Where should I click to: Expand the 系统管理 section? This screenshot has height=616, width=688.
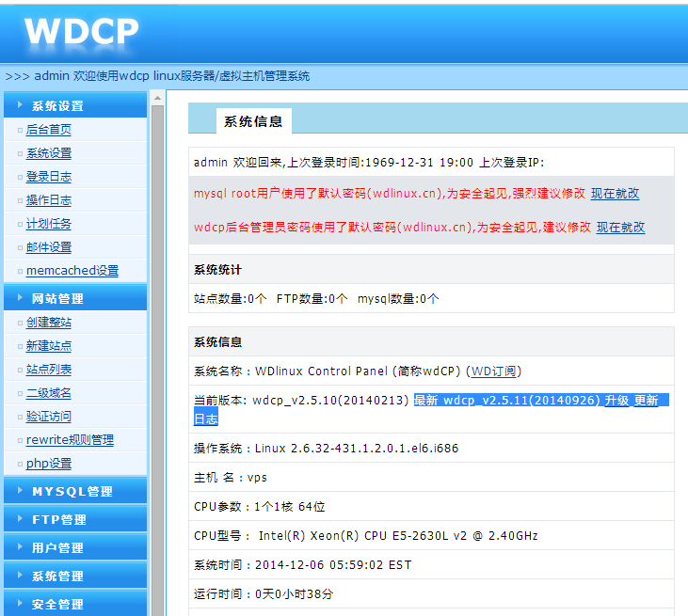pos(75,576)
